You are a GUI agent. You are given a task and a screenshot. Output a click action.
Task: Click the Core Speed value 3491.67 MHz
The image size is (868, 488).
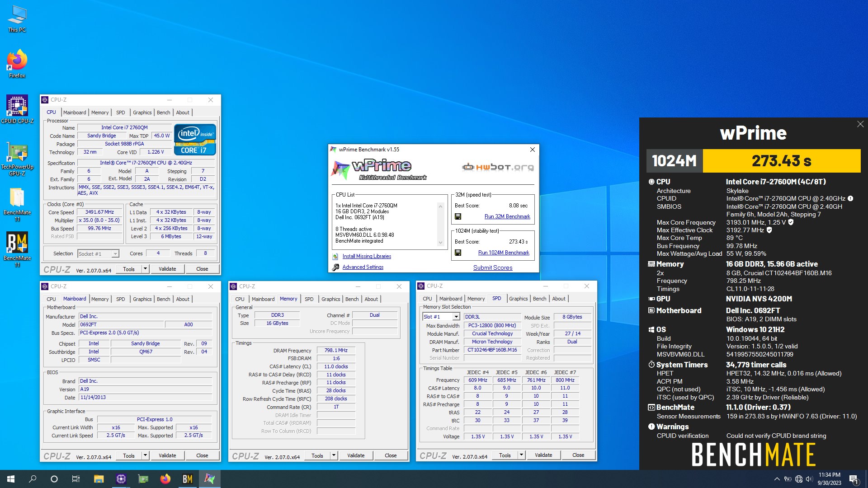(x=99, y=212)
